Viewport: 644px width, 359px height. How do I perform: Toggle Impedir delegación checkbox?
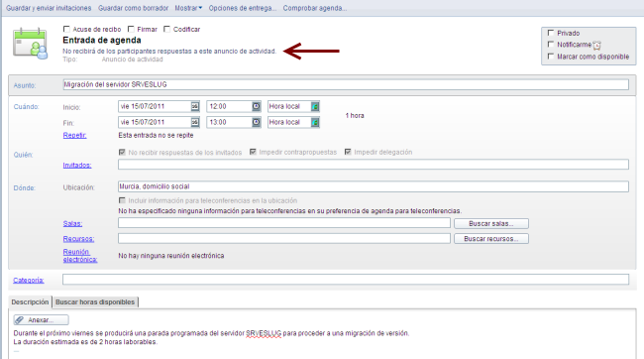[x=348, y=152]
